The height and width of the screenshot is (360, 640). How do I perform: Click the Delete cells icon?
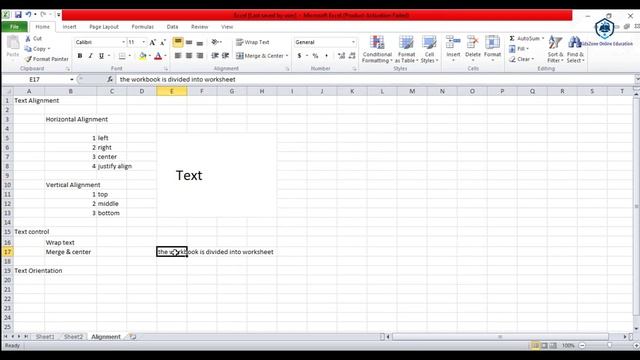point(473,43)
